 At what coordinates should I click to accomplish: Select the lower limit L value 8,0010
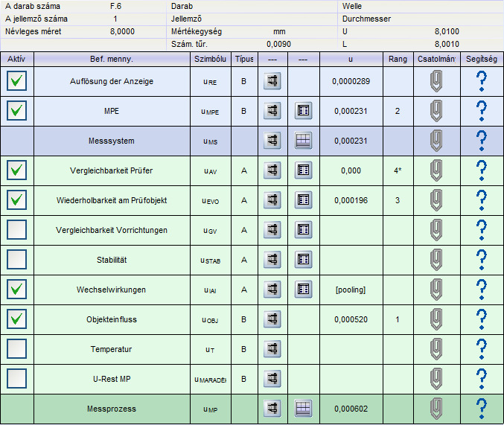tap(447, 44)
